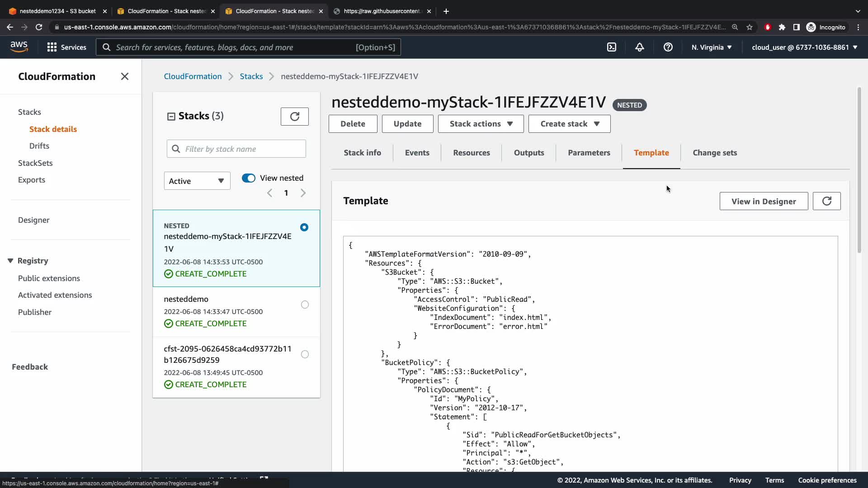
Task: Open the N. Virginia region selector
Action: pos(711,47)
